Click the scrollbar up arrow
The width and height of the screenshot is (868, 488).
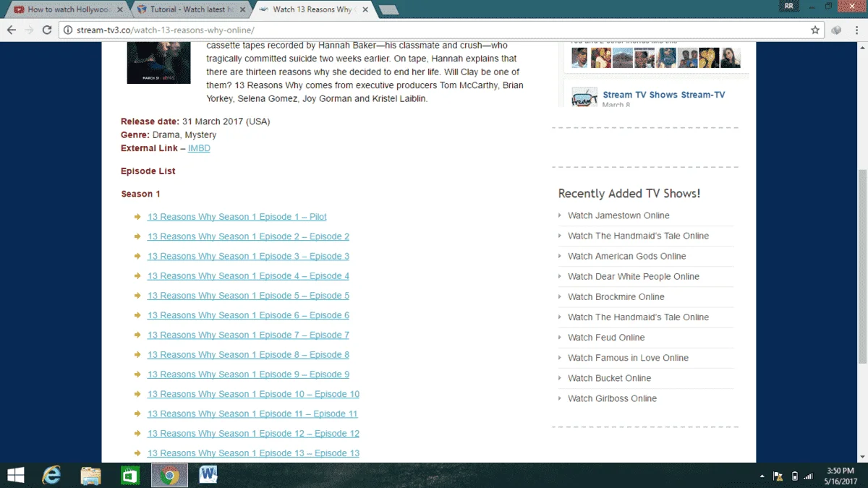(x=862, y=48)
